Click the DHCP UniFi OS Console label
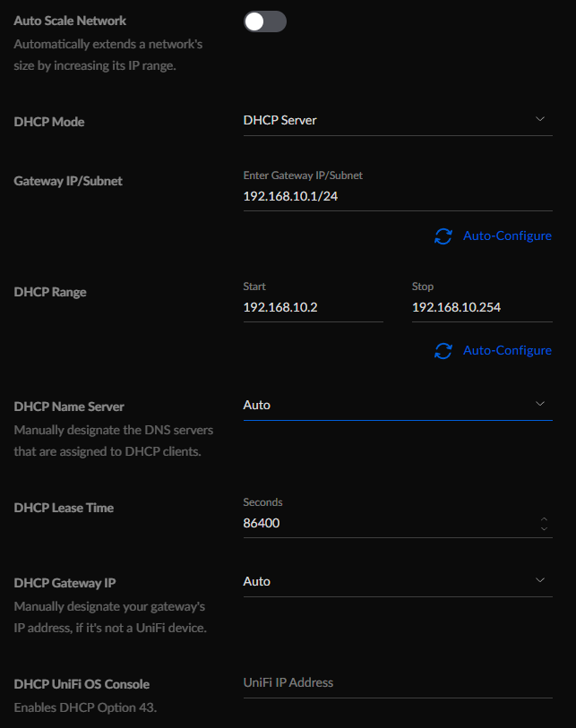This screenshot has height=728, width=576. coord(82,684)
